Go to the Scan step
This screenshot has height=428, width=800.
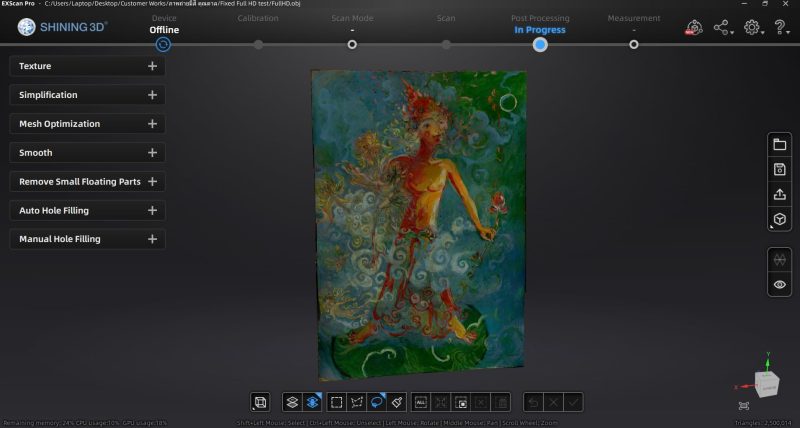(446, 18)
